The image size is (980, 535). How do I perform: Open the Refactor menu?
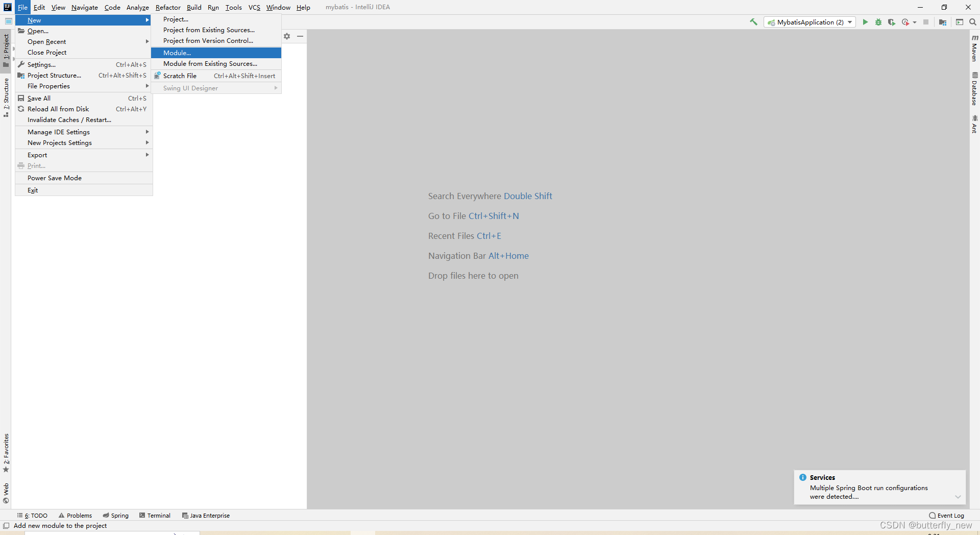(168, 7)
